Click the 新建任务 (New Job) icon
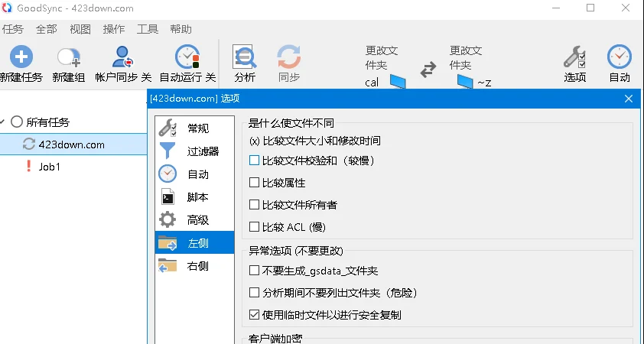This screenshot has height=344, width=644. coord(21,57)
